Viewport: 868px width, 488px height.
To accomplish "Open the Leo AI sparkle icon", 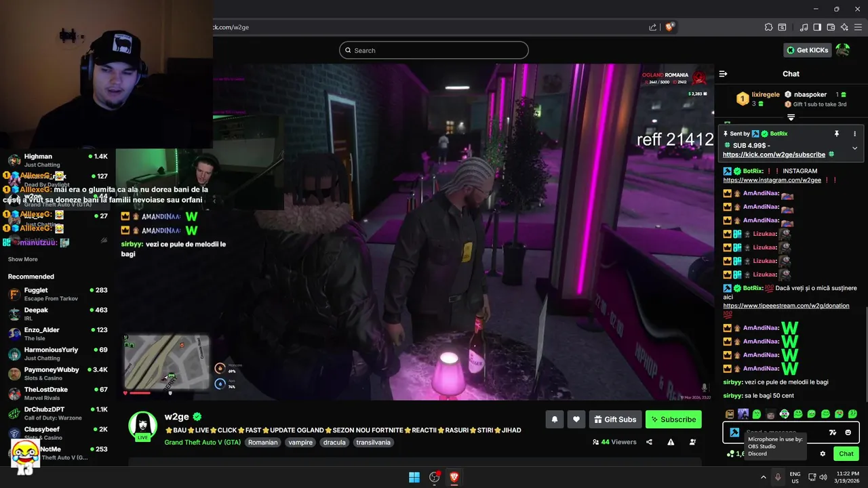I will 844,27.
